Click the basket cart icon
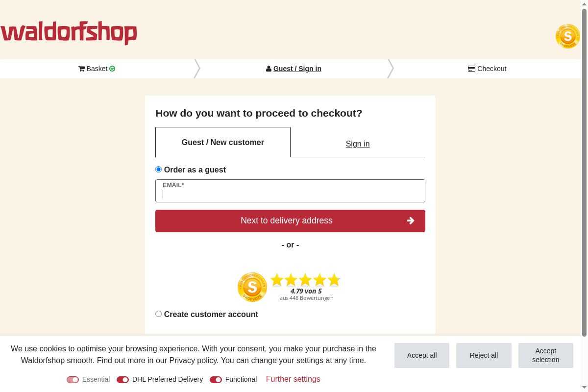The width and height of the screenshot is (588, 392). click(81, 69)
